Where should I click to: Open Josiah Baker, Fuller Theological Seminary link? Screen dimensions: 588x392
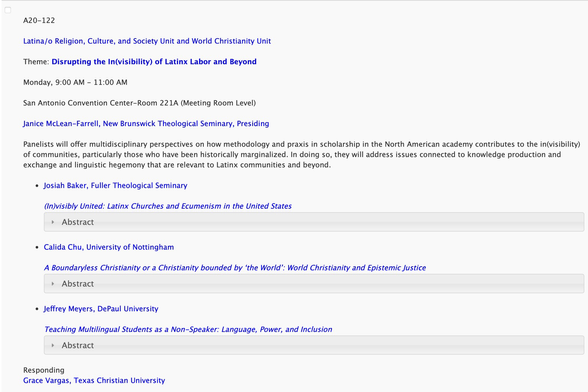(x=116, y=185)
